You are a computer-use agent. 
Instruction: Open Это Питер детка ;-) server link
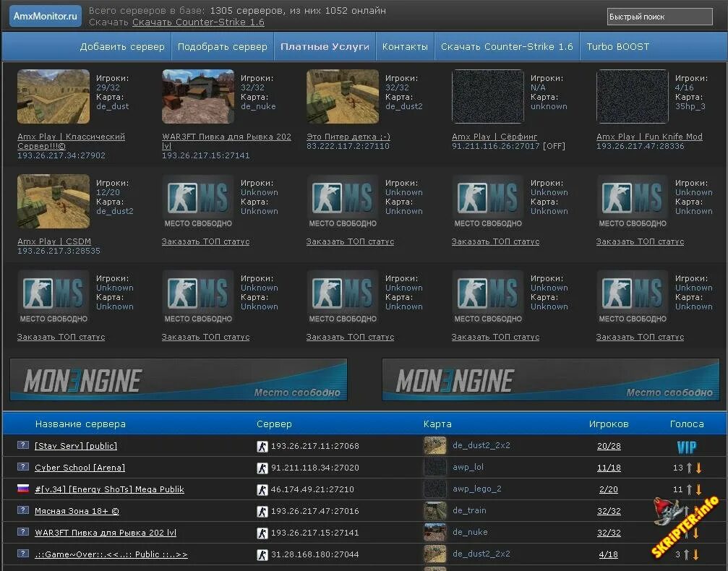pyautogui.click(x=348, y=137)
